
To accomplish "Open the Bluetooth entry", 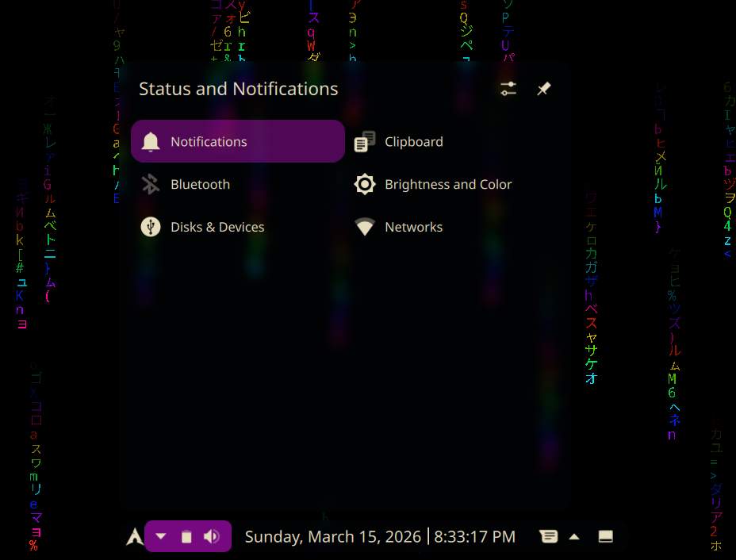I will click(200, 185).
